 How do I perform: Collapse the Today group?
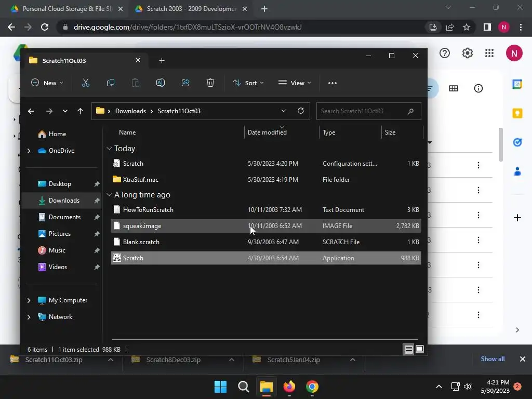pos(109,149)
